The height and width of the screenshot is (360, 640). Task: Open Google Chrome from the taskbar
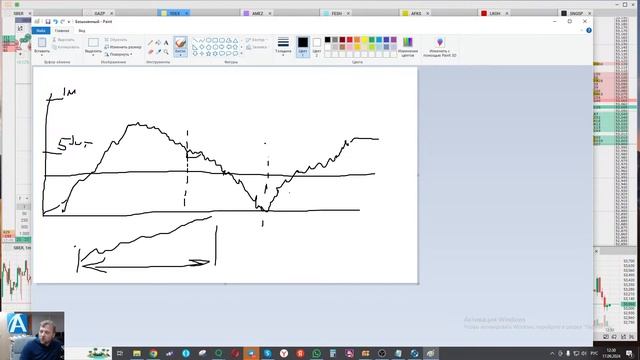pos(153,353)
